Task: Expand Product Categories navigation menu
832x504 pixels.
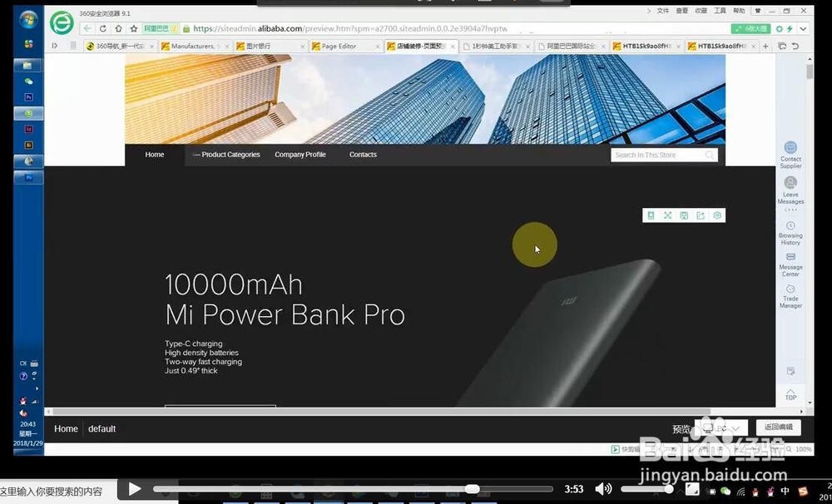Action: (226, 155)
